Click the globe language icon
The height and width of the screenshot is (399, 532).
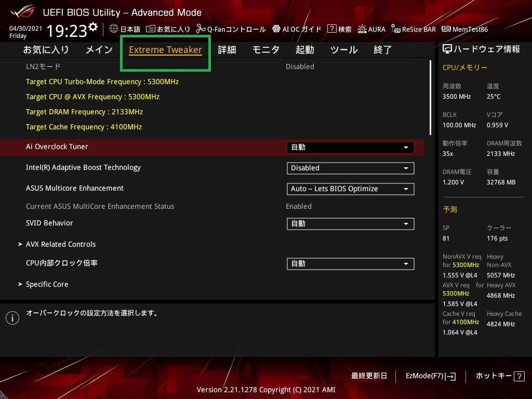pos(114,29)
